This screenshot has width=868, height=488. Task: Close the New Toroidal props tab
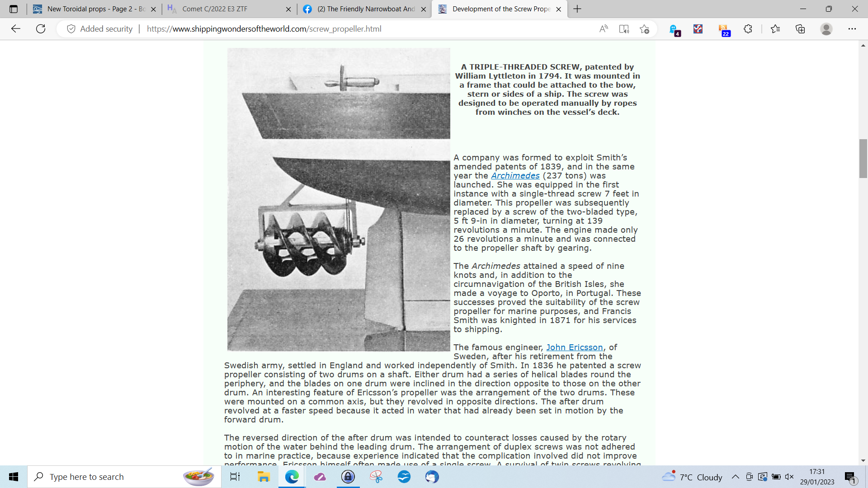tap(153, 9)
